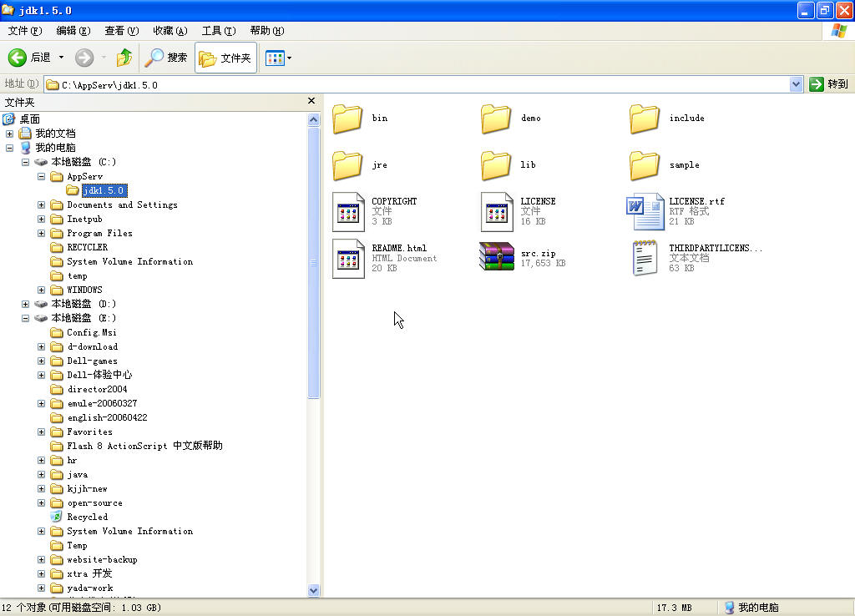This screenshot has height=616, width=855.
Task: Select the director2004 folder in tree
Action: [x=97, y=389]
